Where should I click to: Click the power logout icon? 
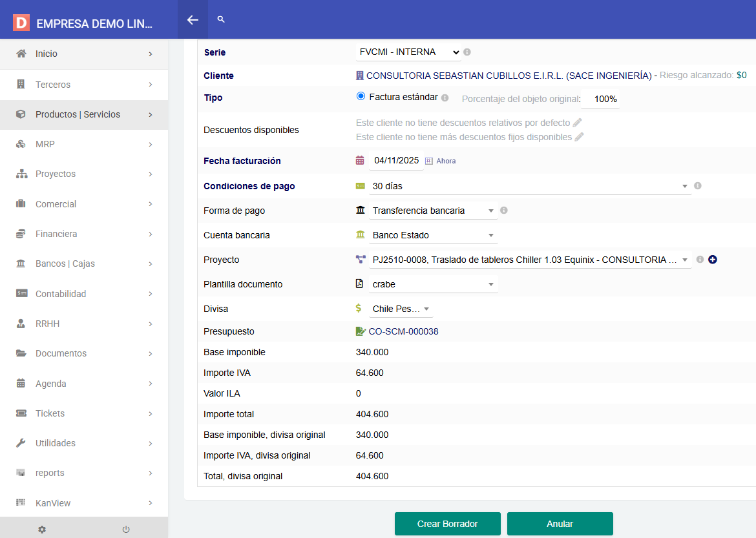(x=126, y=529)
